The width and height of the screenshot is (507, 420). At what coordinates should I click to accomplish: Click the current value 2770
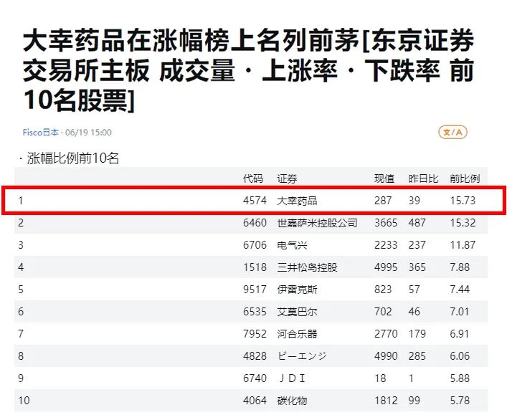click(386, 334)
